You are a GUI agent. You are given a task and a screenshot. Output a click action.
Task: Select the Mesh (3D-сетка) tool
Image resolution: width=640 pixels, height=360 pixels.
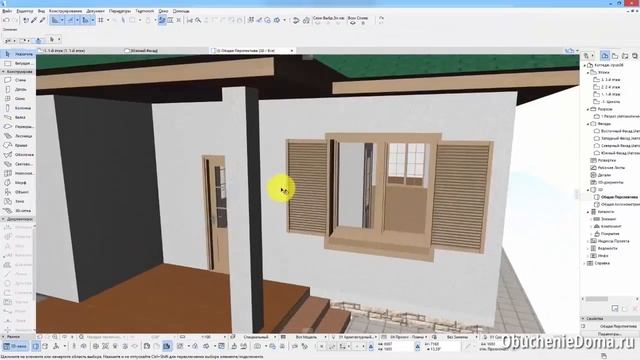click(x=18, y=211)
